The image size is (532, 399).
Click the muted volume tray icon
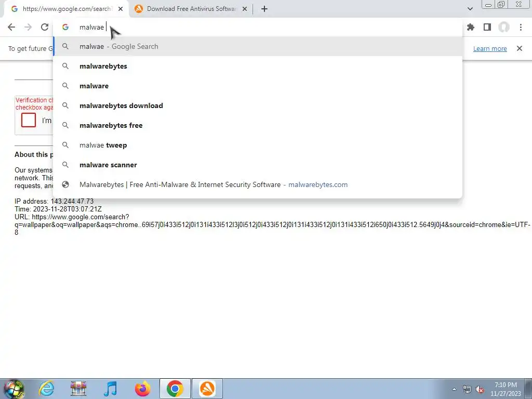(480, 389)
